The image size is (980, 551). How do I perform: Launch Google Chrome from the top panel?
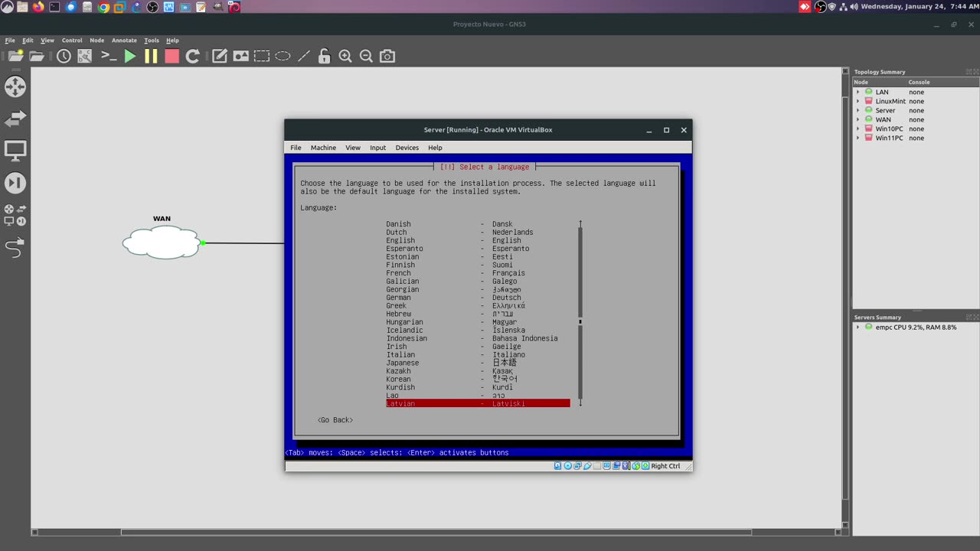[x=103, y=7]
